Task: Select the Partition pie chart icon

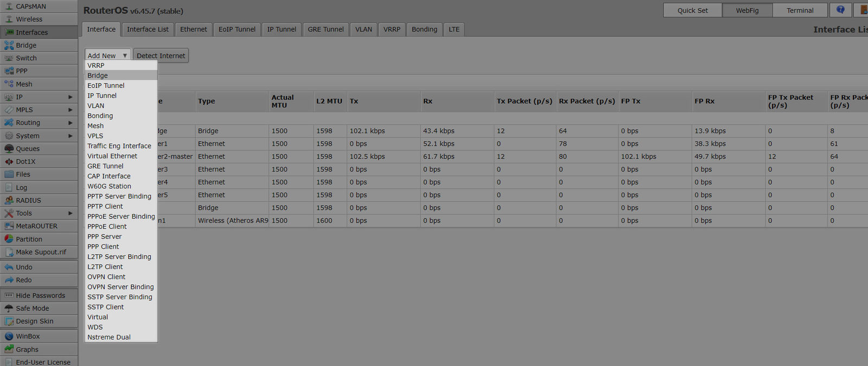Action: (9, 239)
